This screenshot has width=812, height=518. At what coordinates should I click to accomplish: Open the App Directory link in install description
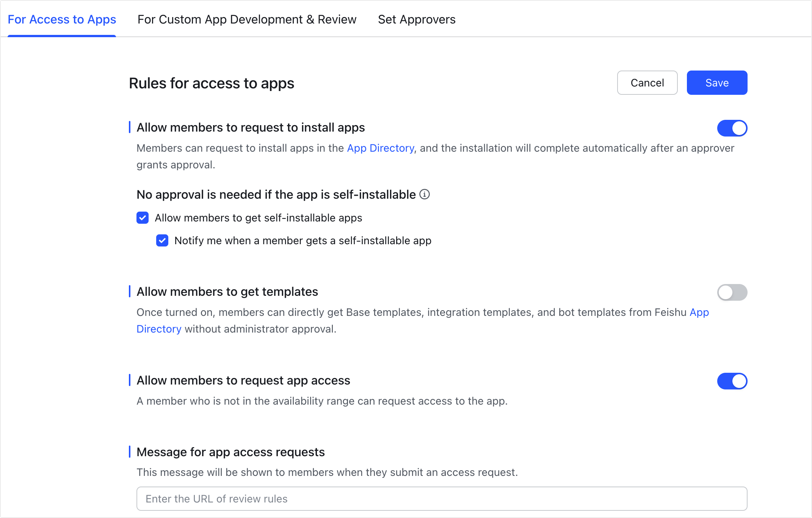[x=380, y=148]
